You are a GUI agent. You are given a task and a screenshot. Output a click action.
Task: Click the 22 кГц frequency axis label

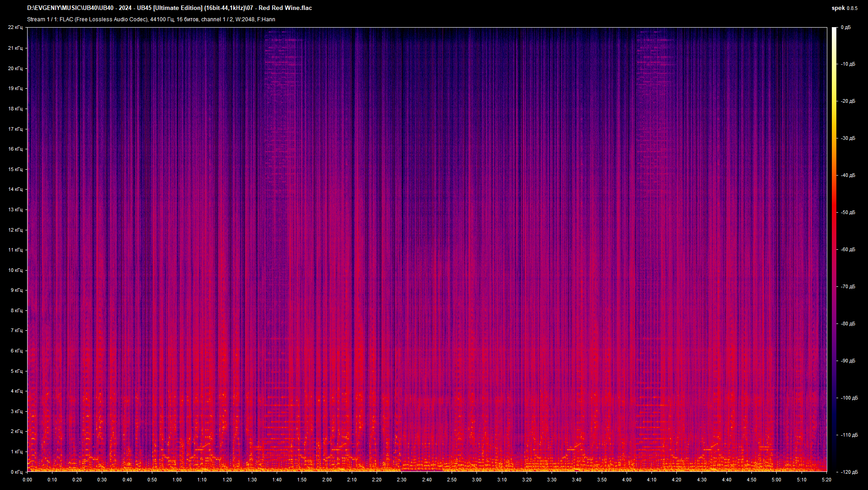tap(15, 28)
